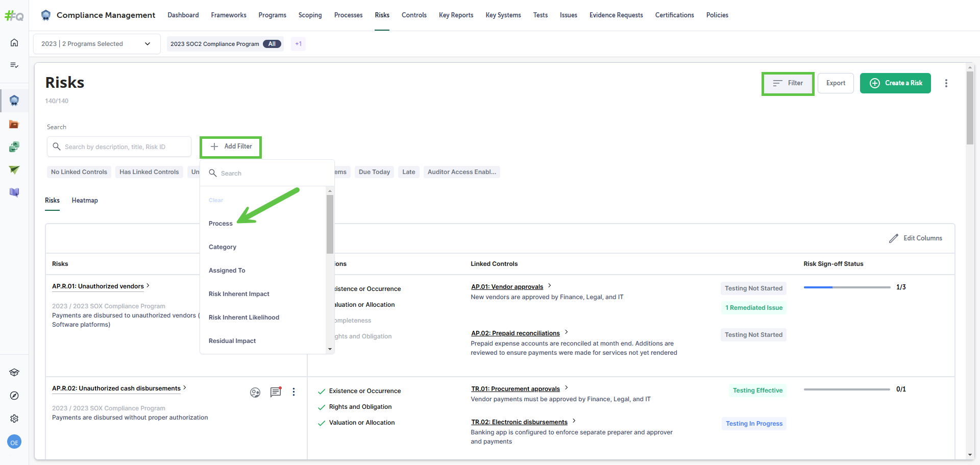Open the orange folder icon in sidebar

pos(14,125)
